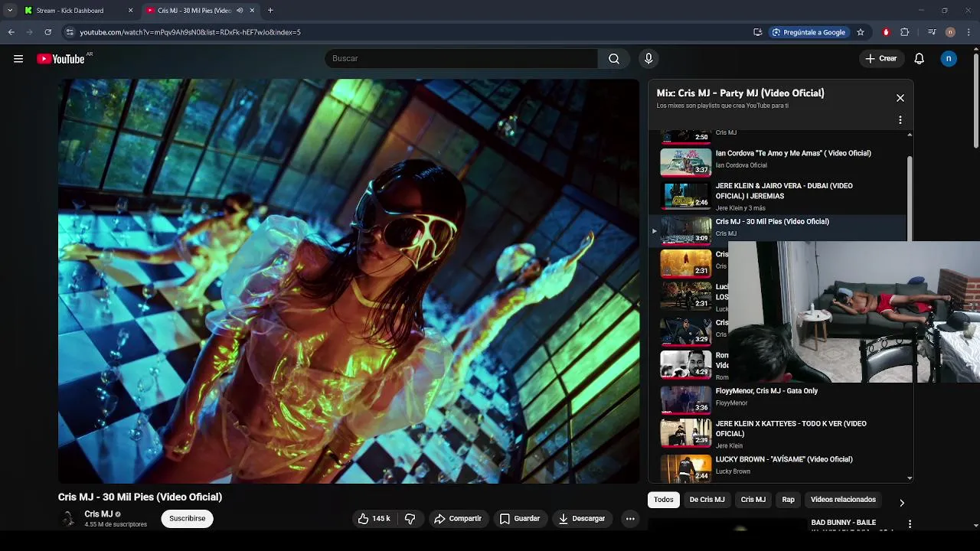Image resolution: width=980 pixels, height=551 pixels.
Task: Click the playlist panel scrollbar down arrow
Action: coord(910,478)
